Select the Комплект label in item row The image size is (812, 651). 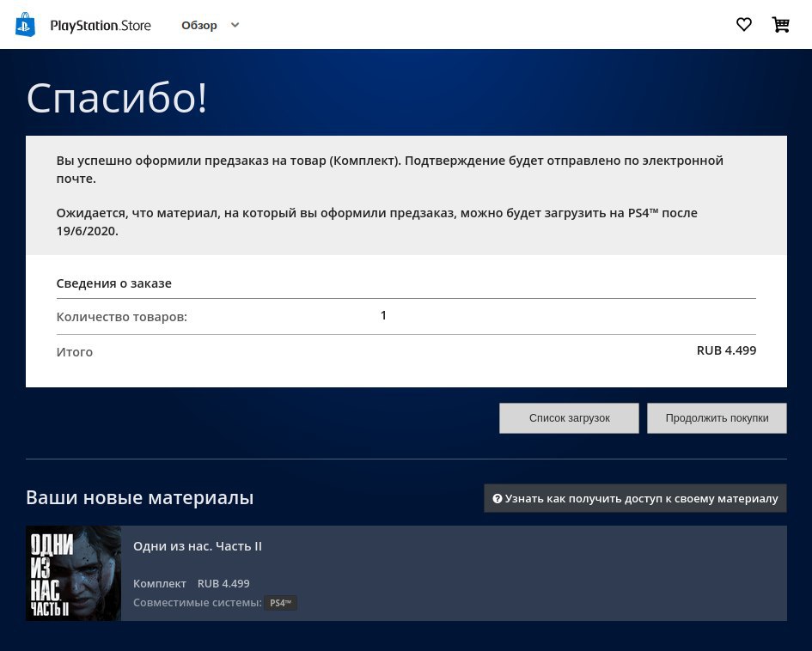click(x=160, y=584)
